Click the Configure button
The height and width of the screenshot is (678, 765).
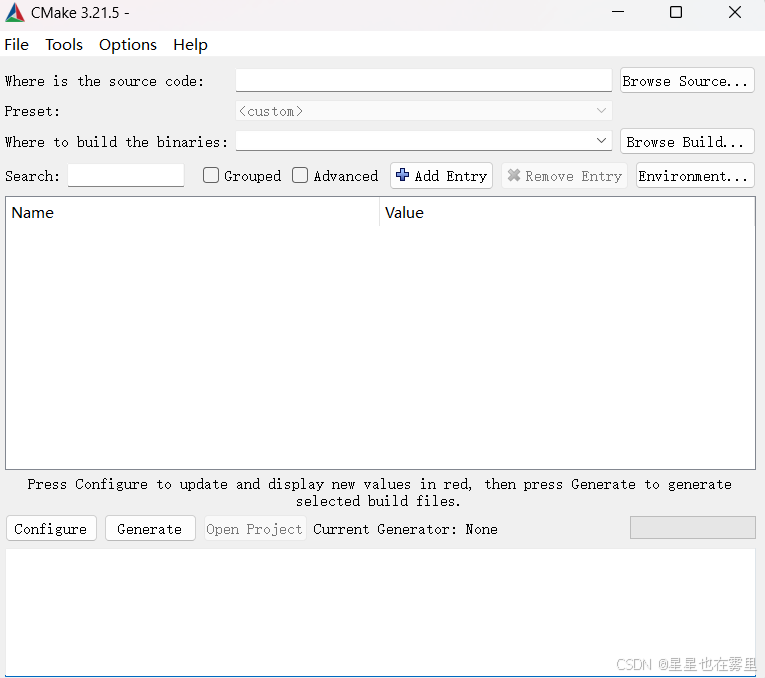pos(51,528)
